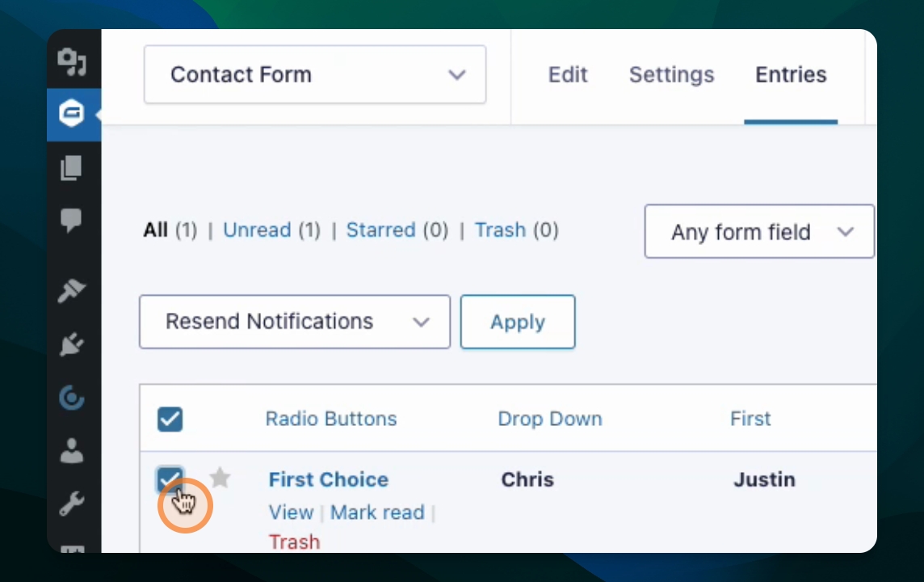This screenshot has width=924, height=582.
Task: Open the Media library sidebar icon
Action: point(72,61)
